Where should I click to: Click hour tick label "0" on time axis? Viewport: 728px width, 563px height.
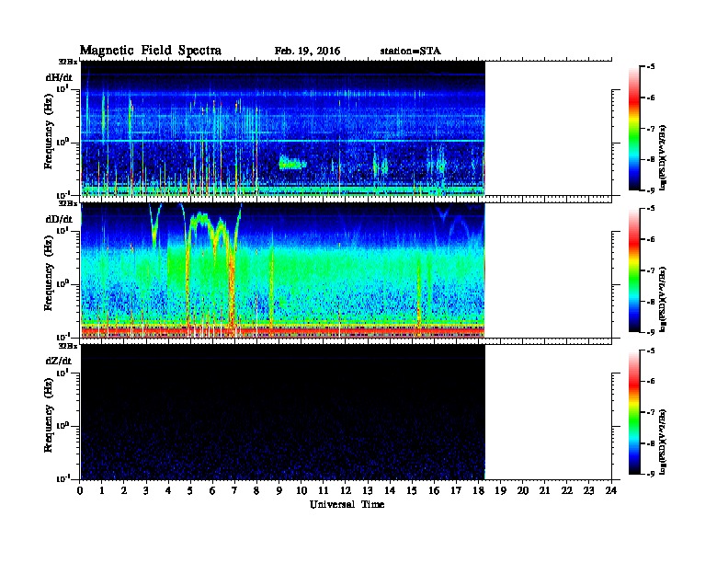(x=80, y=491)
